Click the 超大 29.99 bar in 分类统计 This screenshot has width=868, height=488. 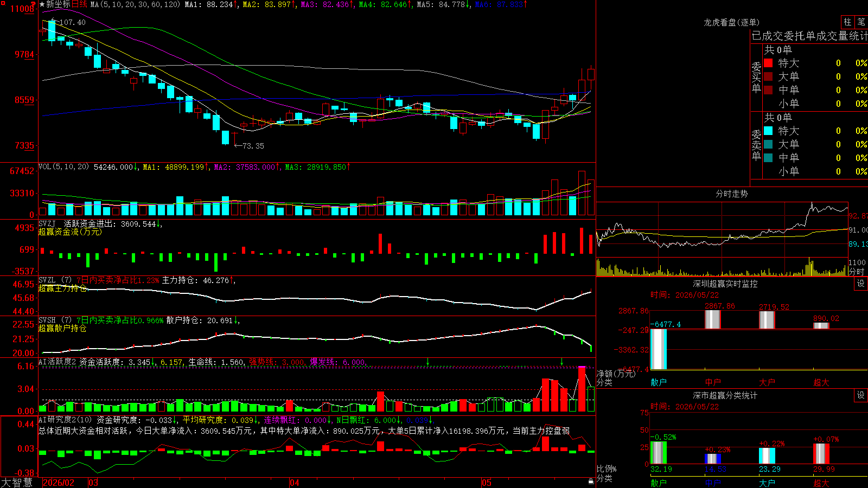point(821,454)
